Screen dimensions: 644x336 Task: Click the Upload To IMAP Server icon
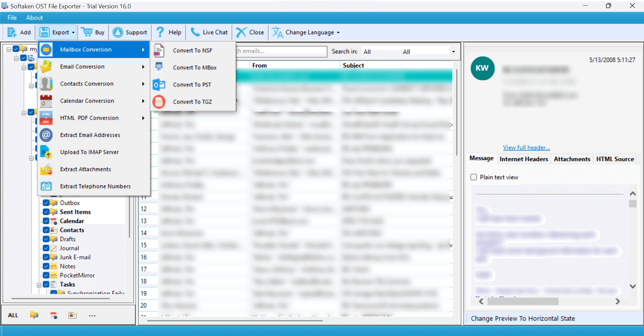point(46,152)
